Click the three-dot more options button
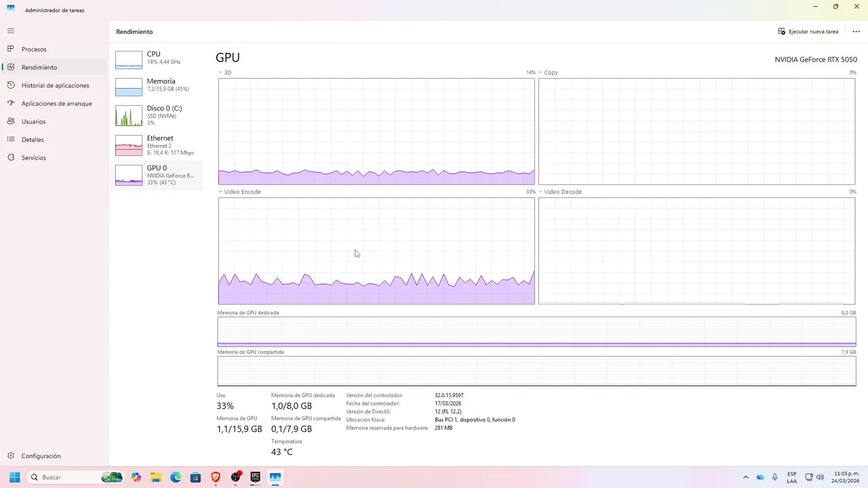The width and height of the screenshot is (868, 488). [856, 32]
